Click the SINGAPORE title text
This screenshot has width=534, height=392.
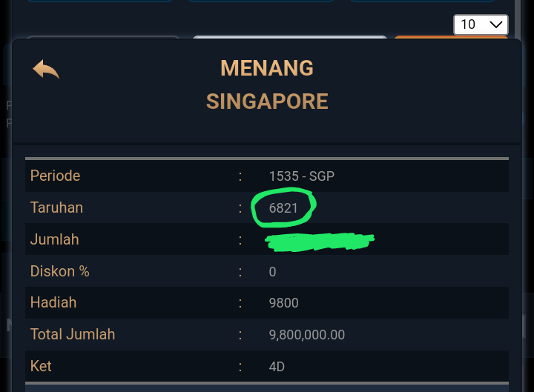point(267,101)
